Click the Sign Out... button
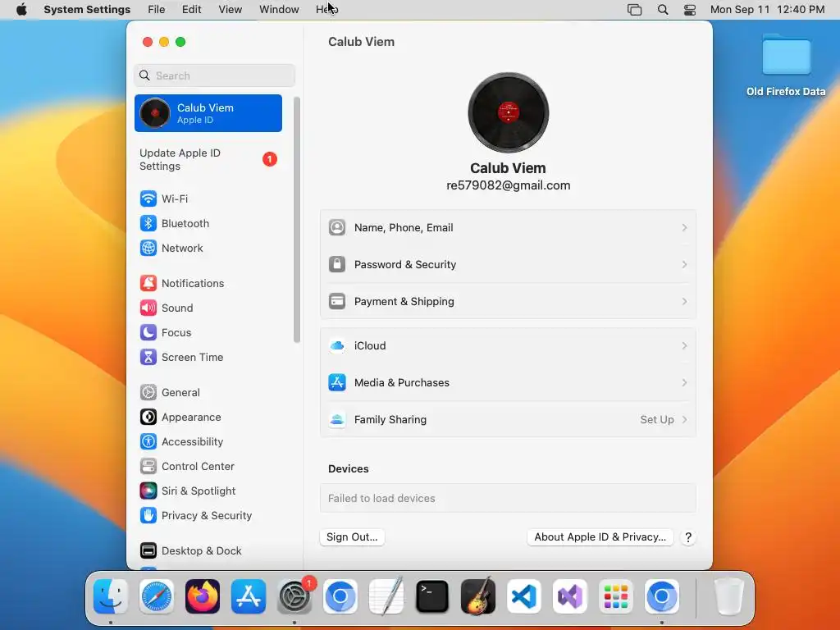The height and width of the screenshot is (630, 840). [352, 537]
